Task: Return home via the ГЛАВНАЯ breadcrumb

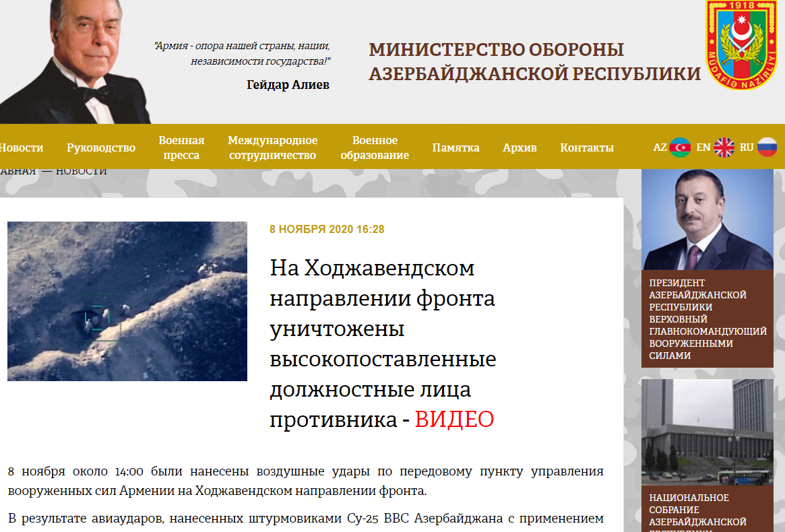Action: point(17,171)
